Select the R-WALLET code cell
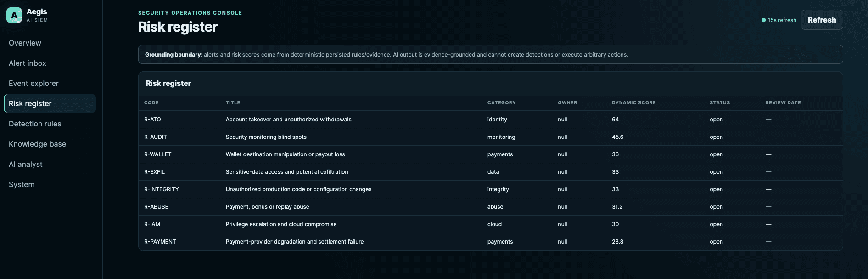The width and height of the screenshot is (868, 279). (158, 154)
